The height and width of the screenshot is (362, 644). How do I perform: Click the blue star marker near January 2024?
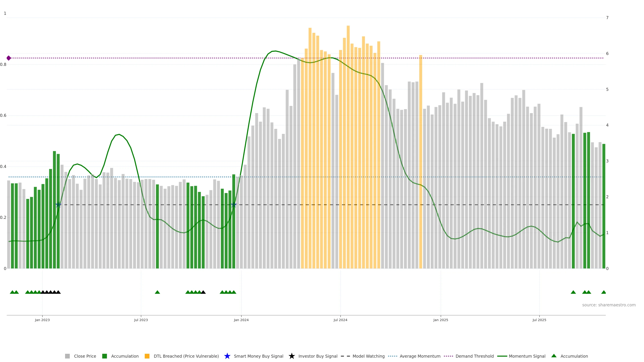[x=234, y=205]
